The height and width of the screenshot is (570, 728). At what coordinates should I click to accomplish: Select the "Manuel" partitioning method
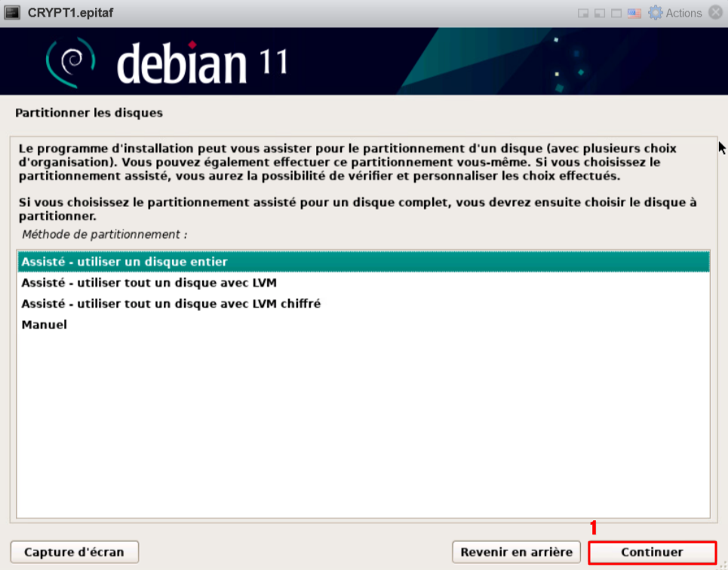coord(45,325)
